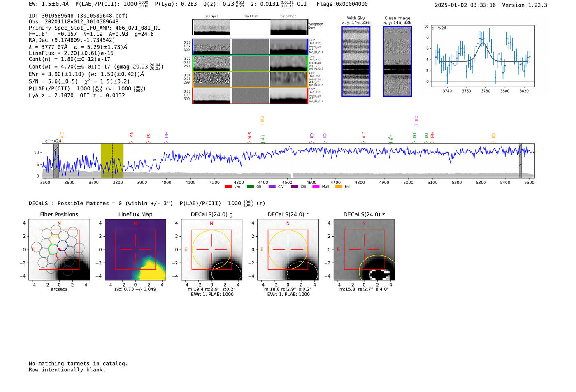Click the NV line marker above the spectrum
This screenshot has width=576, height=392.
click(x=131, y=137)
